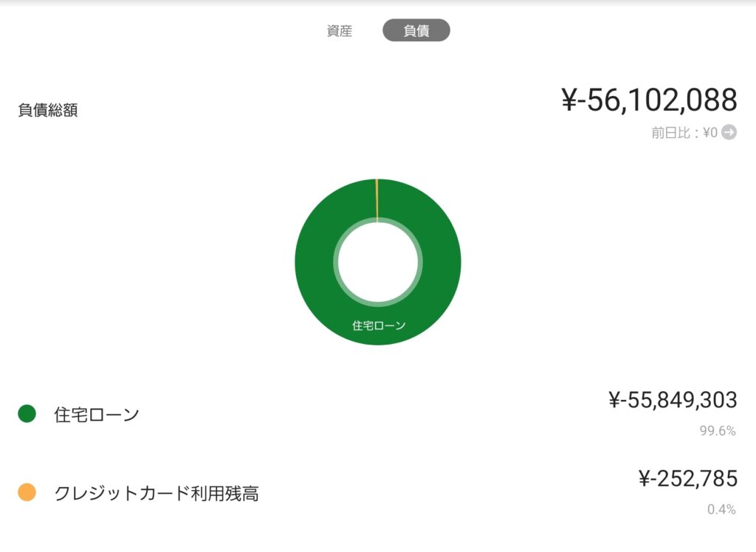Click the ¥0 day-over-day value

pyautogui.click(x=709, y=134)
